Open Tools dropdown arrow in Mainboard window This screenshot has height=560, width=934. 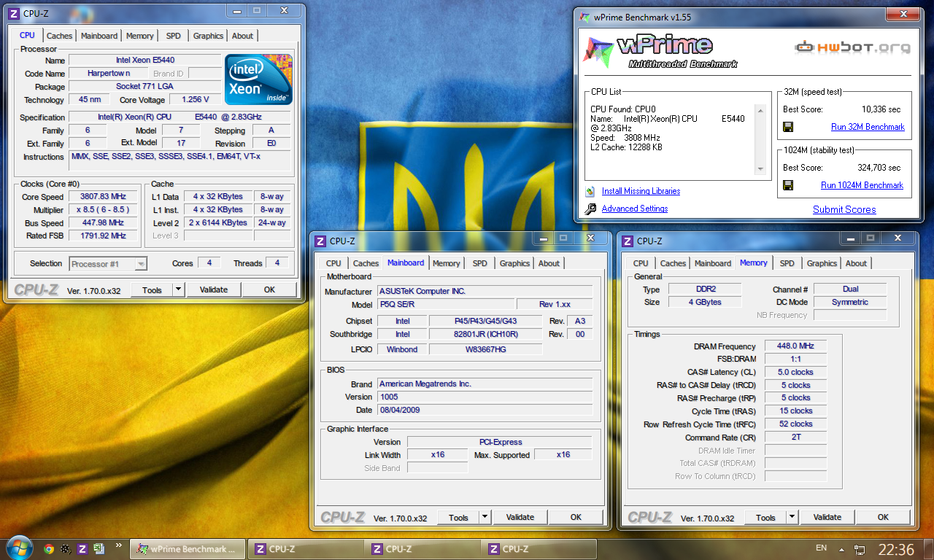click(x=485, y=517)
